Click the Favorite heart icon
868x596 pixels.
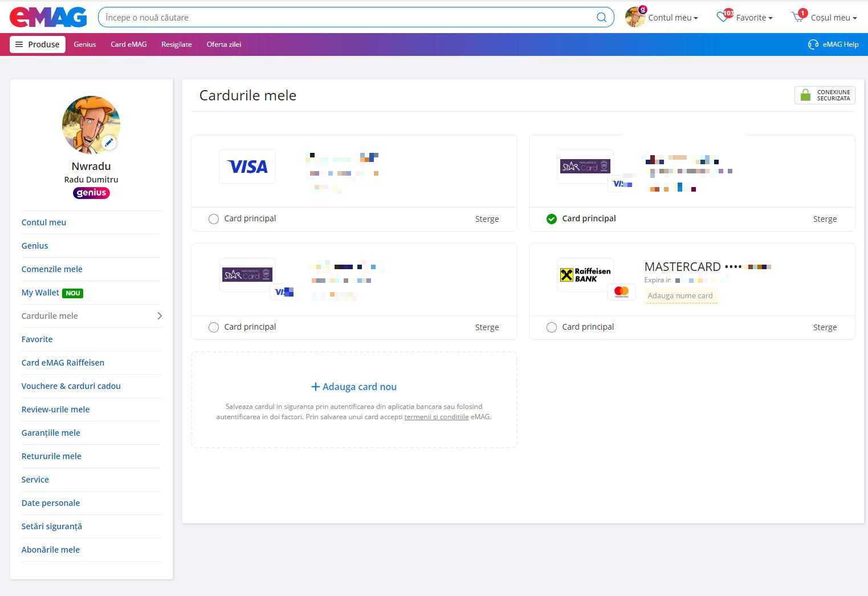click(723, 17)
